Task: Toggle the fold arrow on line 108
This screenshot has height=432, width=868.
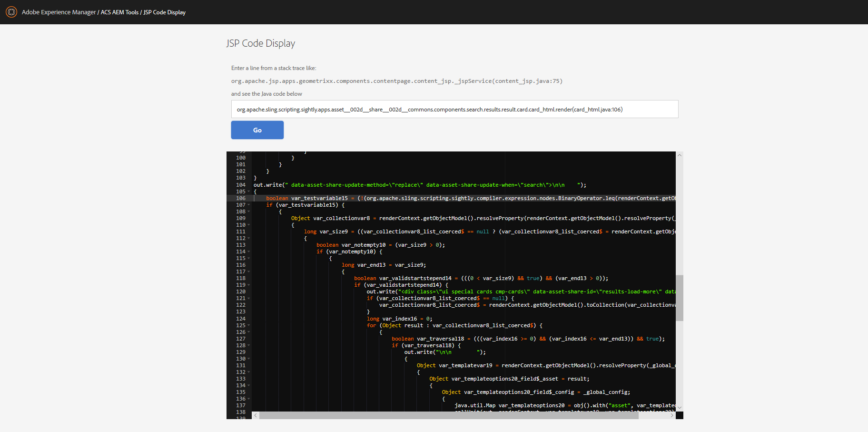Action: (248, 211)
